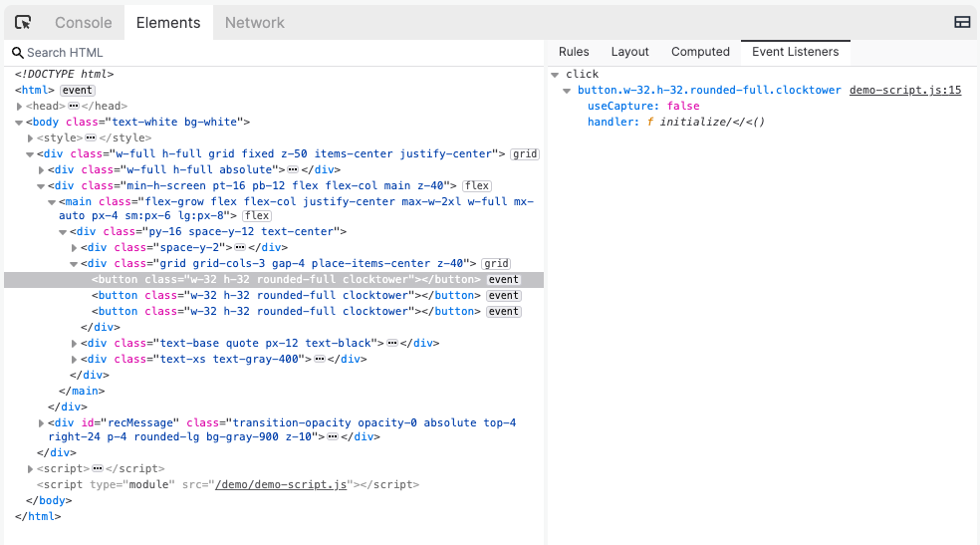The image size is (980, 545).
Task: Expand the text-xs text-gray-400 div
Action: coord(74,360)
